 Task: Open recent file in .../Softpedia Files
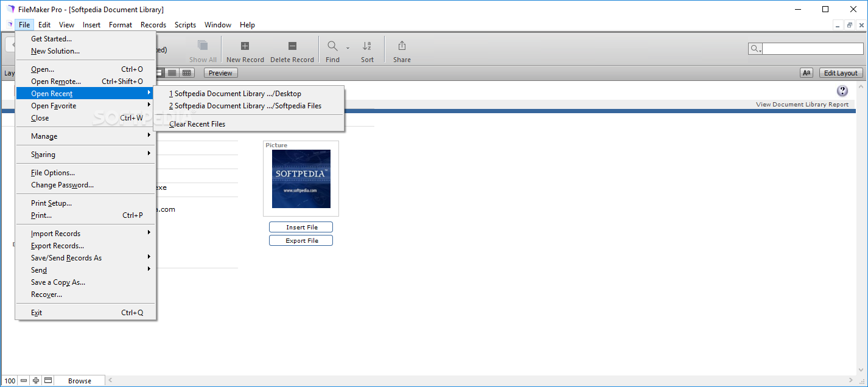coord(249,106)
